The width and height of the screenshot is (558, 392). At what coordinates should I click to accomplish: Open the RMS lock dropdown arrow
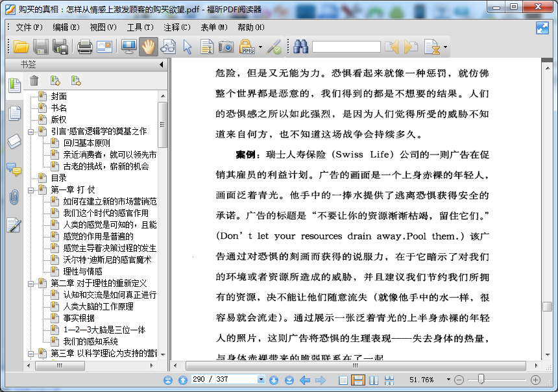click(260, 47)
